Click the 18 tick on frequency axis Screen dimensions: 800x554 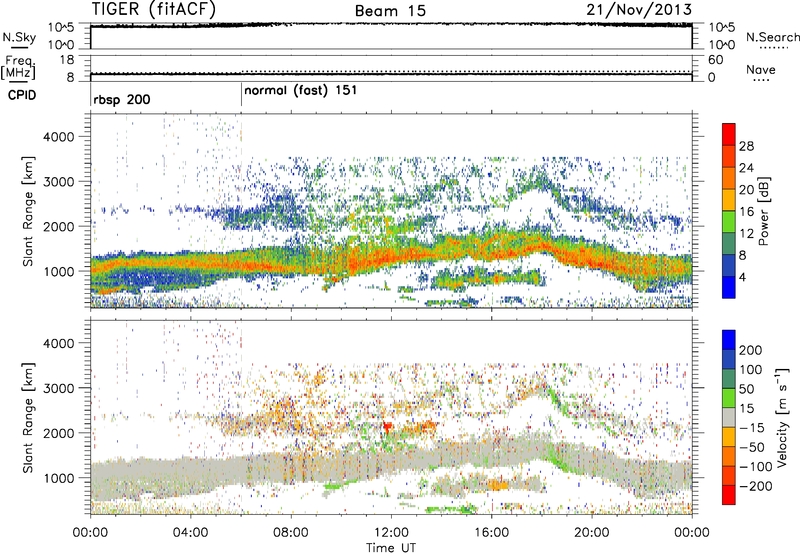pyautogui.click(x=67, y=60)
